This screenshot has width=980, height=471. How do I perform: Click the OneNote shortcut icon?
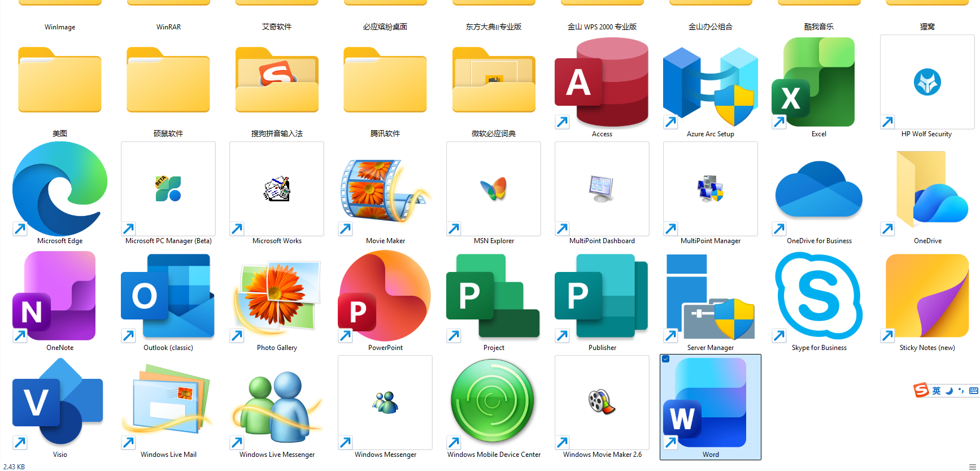coord(60,296)
